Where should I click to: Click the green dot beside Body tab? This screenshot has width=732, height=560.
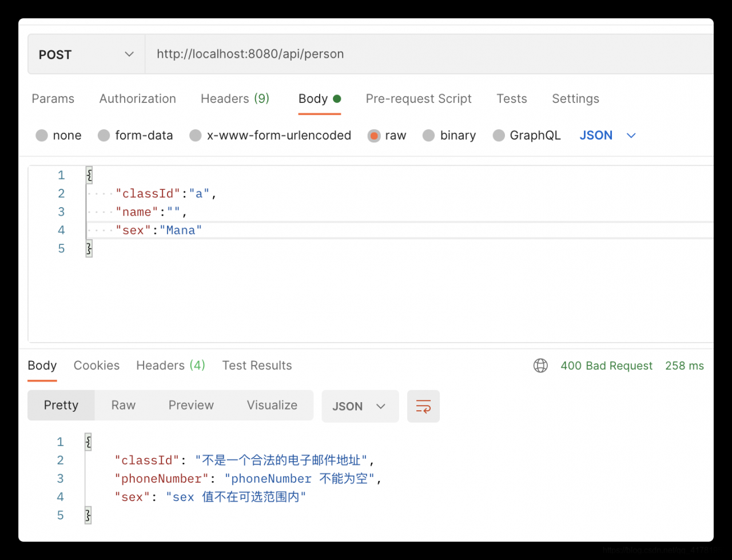point(337,99)
